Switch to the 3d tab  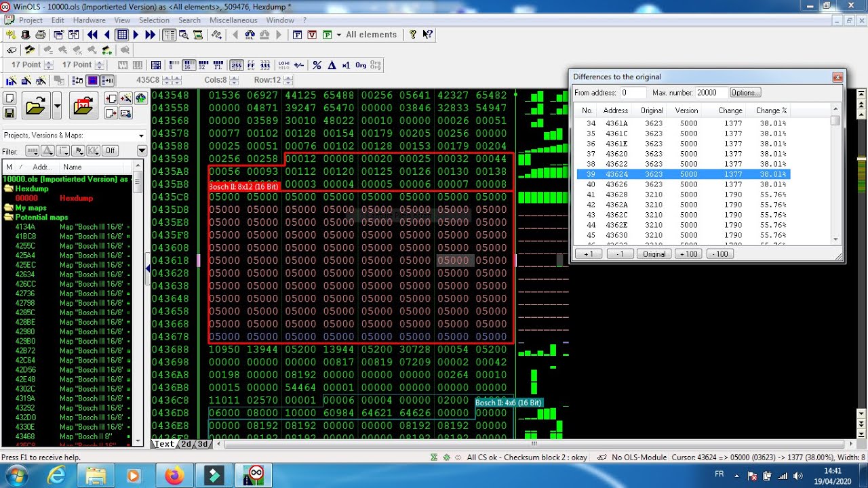point(203,444)
